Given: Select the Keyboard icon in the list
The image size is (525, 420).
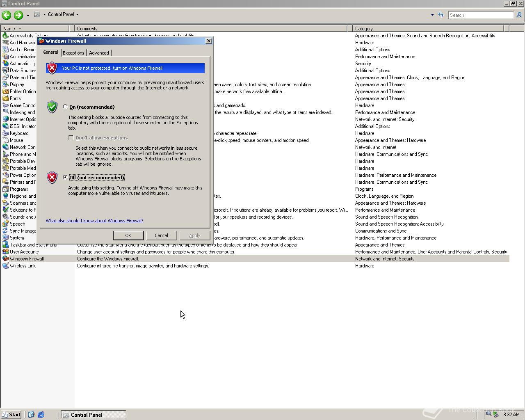Looking at the screenshot, I should [6, 133].
